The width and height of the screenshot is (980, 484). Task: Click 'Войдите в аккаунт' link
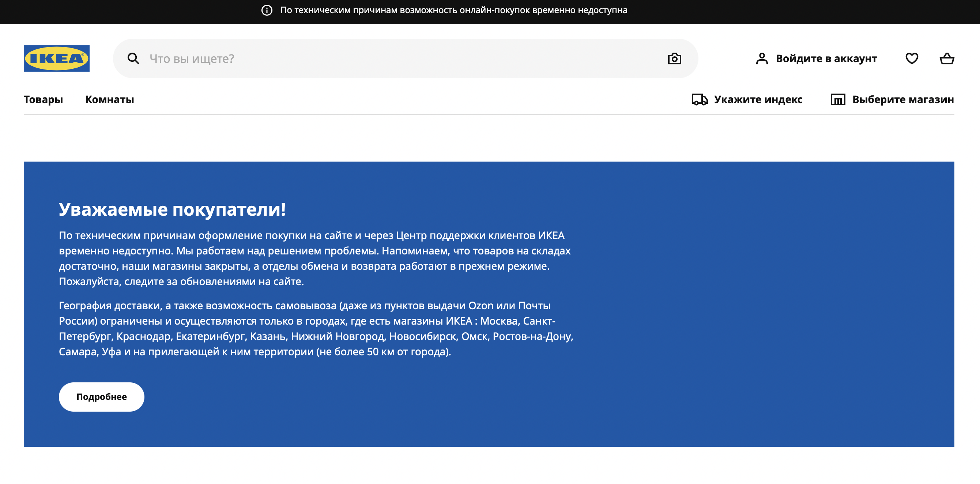pos(826,58)
